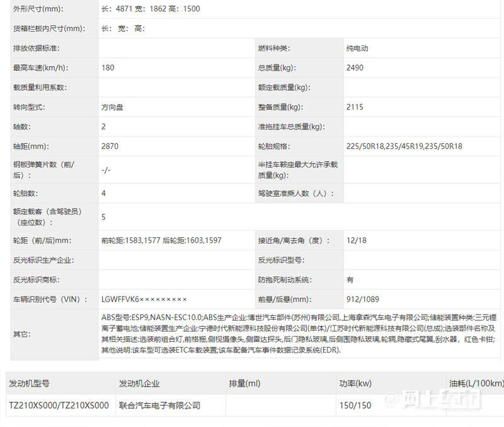This screenshot has width=504, height=427.
Task: Click the 轴数 label
Action: pyautogui.click(x=22, y=126)
